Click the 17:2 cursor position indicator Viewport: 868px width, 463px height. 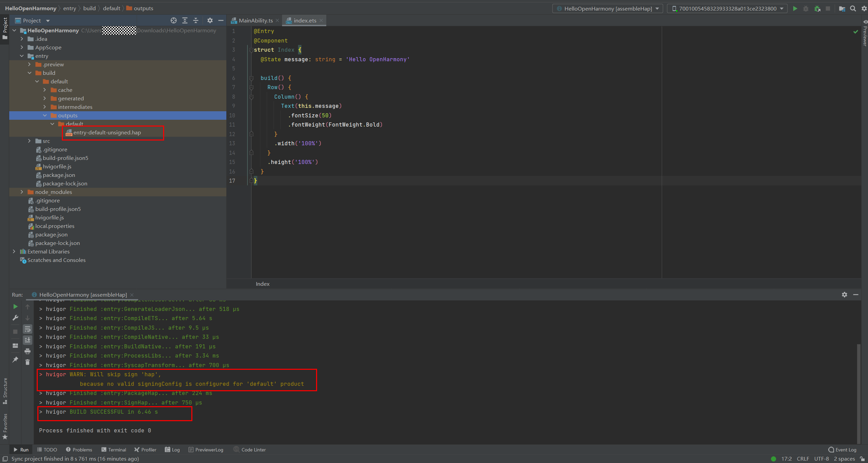pos(786,459)
